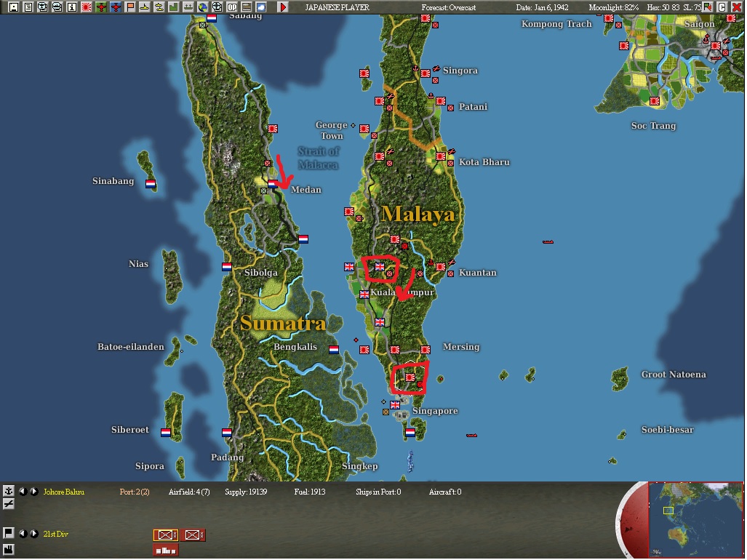This screenshot has height=560, width=747.
Task: Select the Dutch flag at Siberoet
Action: tap(166, 433)
